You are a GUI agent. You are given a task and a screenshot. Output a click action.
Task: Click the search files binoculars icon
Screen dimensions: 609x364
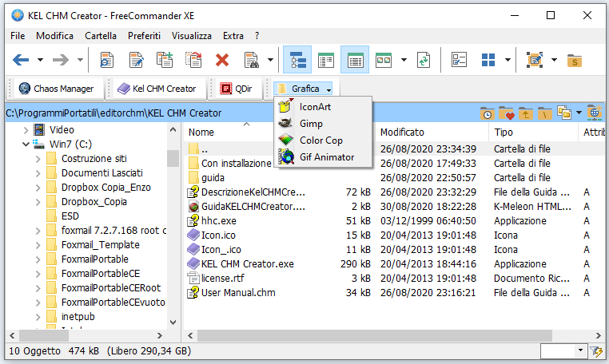[252, 60]
